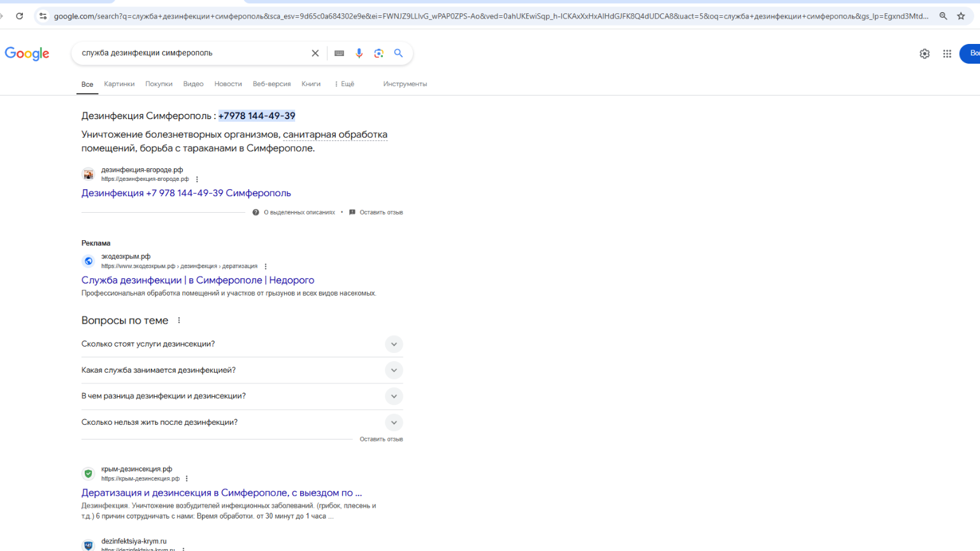Open options for крым-дезинсекция.рф result
Screen dimensions: 980x551
[187, 479]
